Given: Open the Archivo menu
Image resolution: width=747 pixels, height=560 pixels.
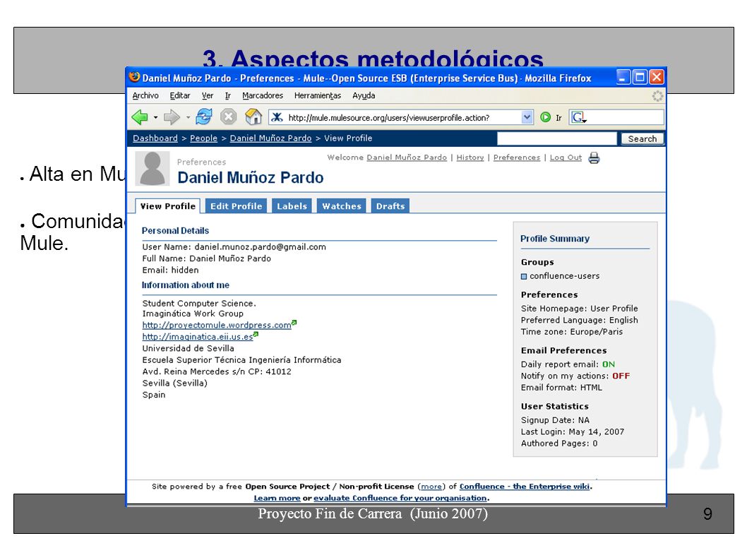Looking at the screenshot, I should click(145, 96).
